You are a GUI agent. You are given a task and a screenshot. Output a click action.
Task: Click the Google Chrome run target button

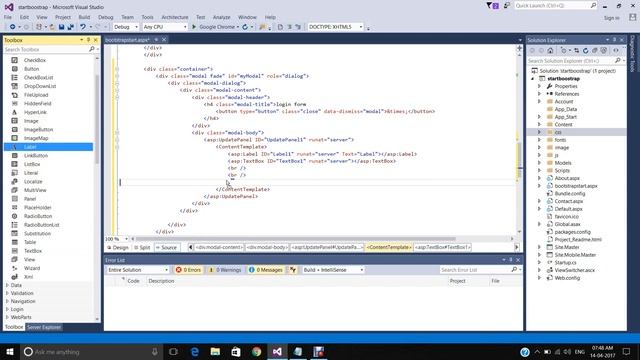tap(217, 27)
